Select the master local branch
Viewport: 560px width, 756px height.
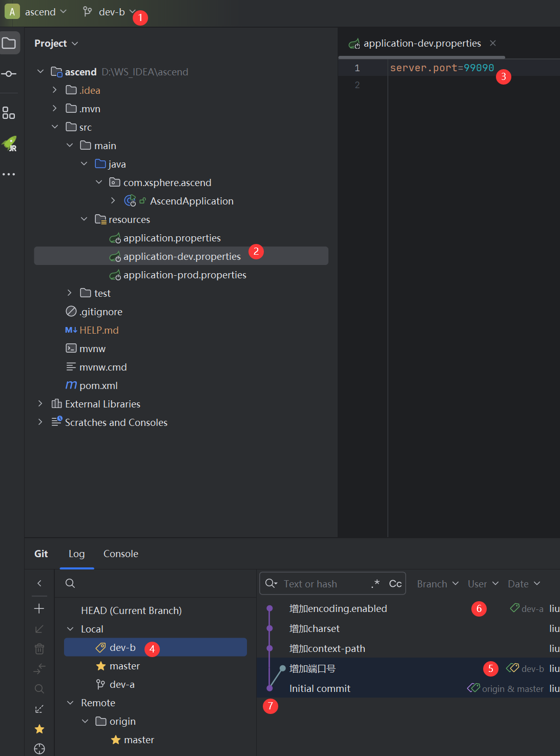[x=125, y=666]
